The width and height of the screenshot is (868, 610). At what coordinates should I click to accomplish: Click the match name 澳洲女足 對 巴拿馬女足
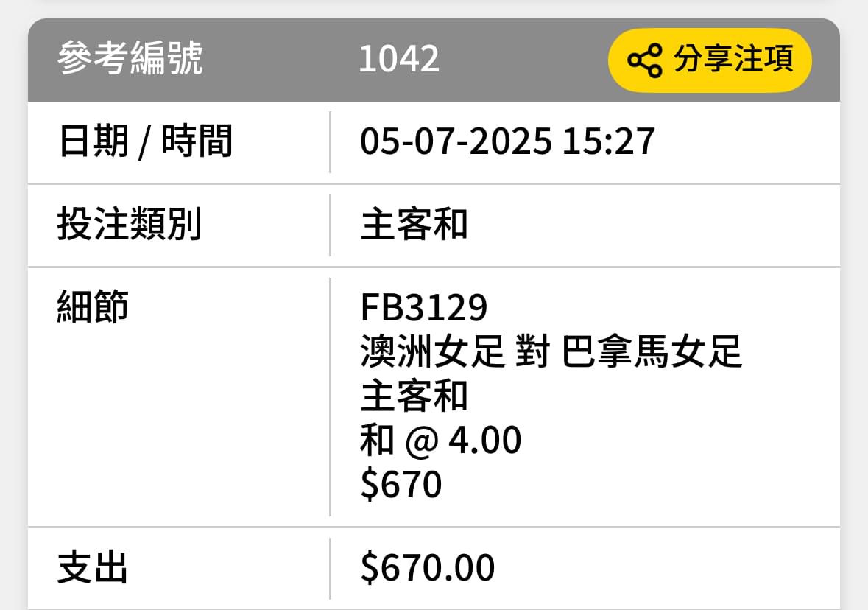click(x=551, y=352)
